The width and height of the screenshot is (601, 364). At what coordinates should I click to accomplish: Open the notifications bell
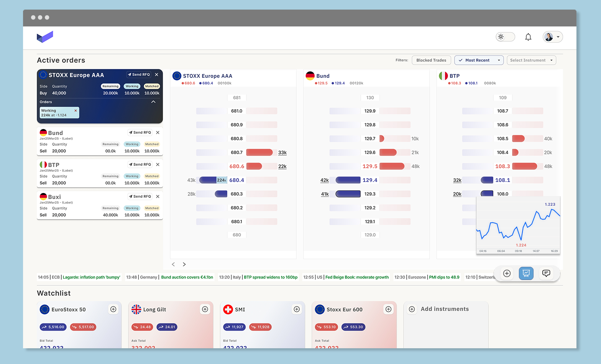pyautogui.click(x=528, y=37)
